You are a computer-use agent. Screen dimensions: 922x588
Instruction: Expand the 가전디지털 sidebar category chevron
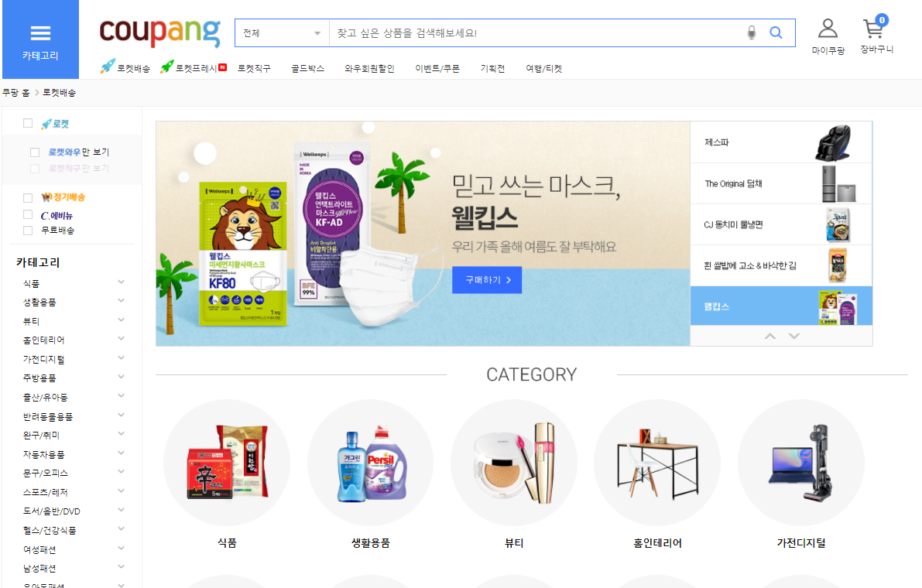tap(121, 357)
